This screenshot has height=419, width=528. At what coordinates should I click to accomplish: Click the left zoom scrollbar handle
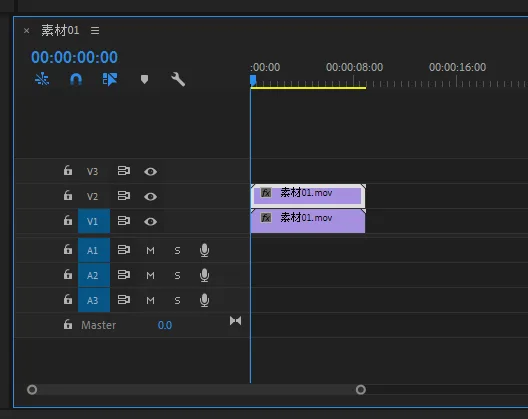coord(32,390)
